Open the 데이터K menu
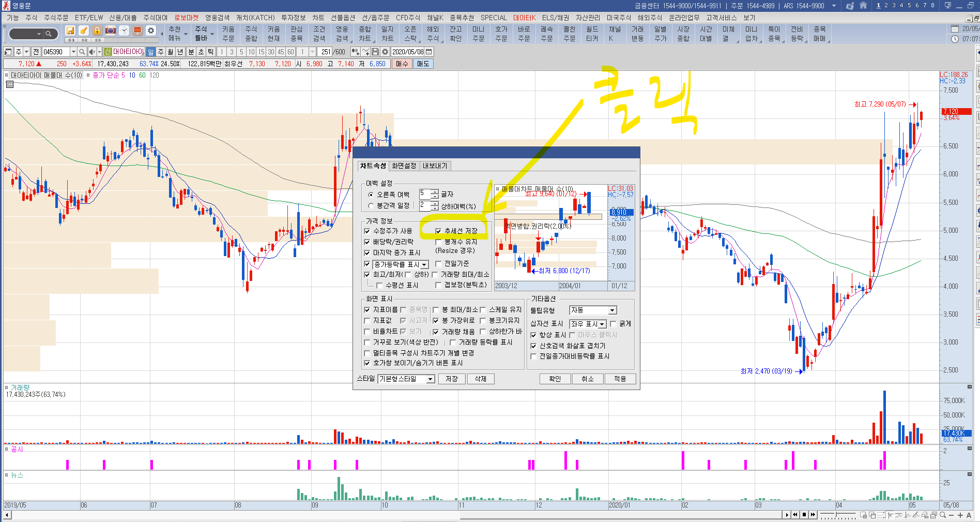 point(524,18)
